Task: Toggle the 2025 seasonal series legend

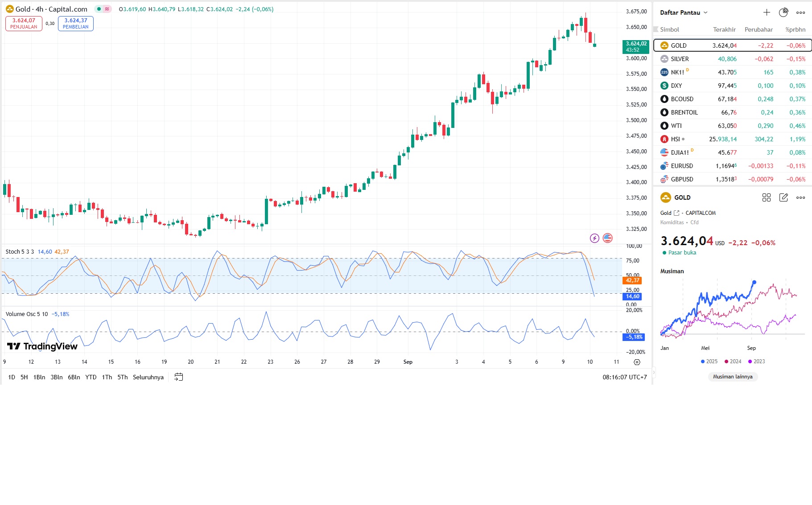Action: click(x=709, y=361)
